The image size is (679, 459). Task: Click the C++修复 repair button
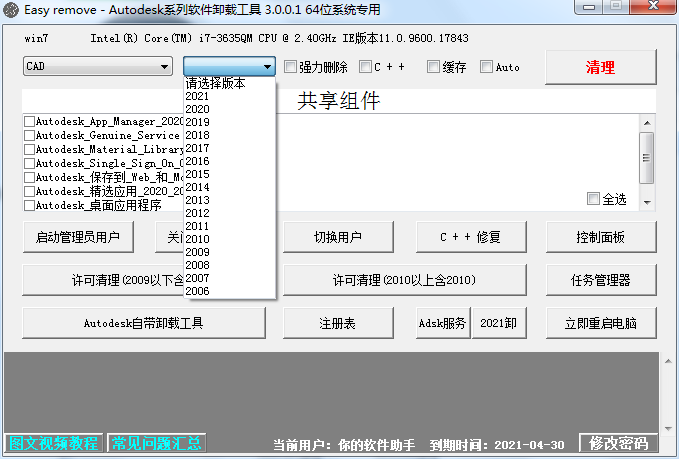click(x=471, y=237)
